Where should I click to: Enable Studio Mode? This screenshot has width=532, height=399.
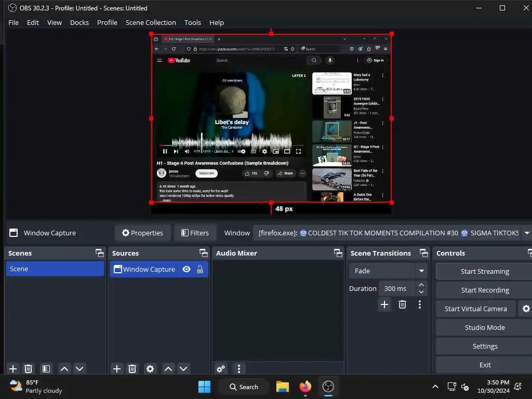coord(485,327)
